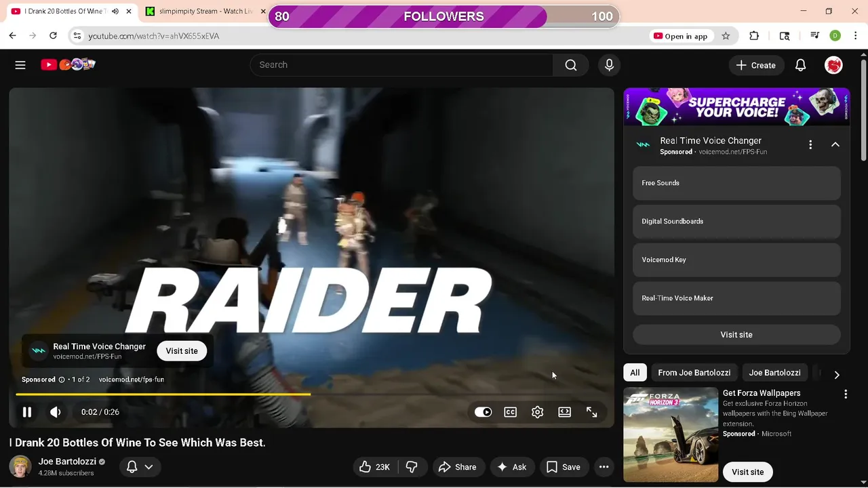
Task: Mute tab via speaker icon
Action: pos(115,12)
